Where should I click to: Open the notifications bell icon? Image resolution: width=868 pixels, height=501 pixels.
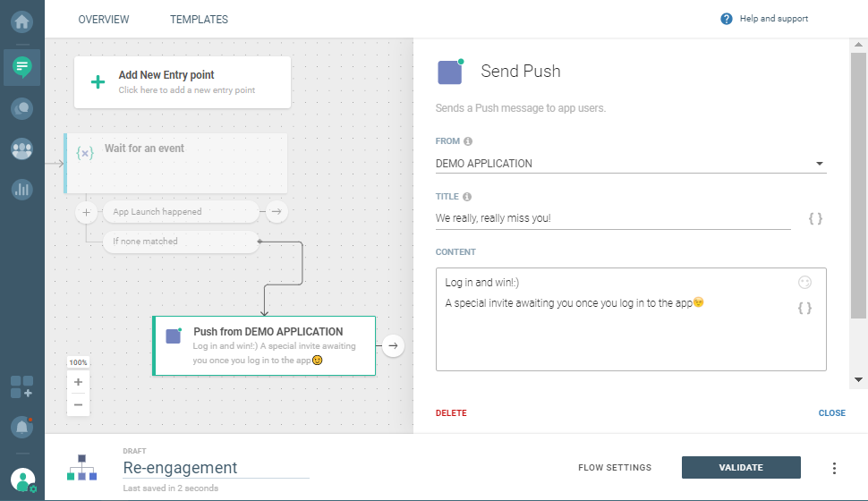(22, 428)
